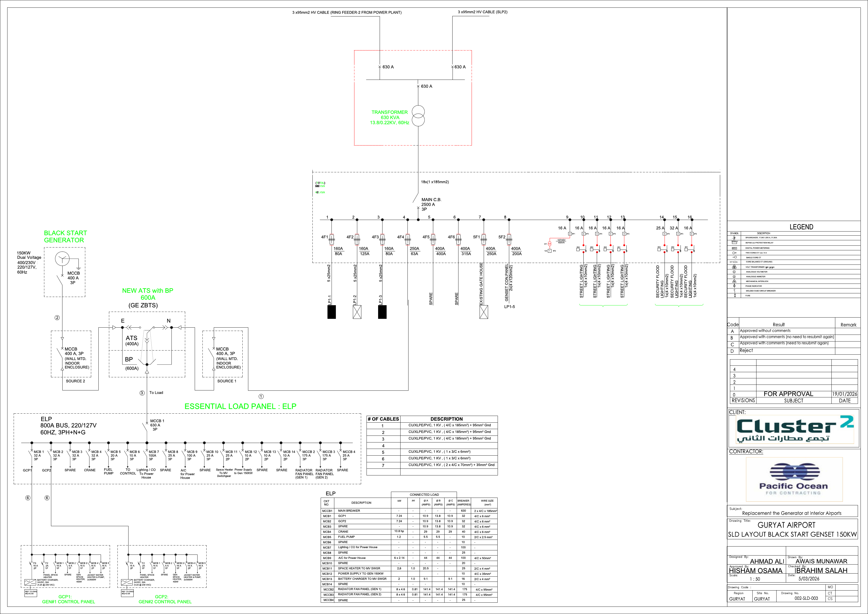Image resolution: width=868 pixels, height=614 pixels.
Task: Click the circled number 3 near To Load
Action: pos(142,393)
